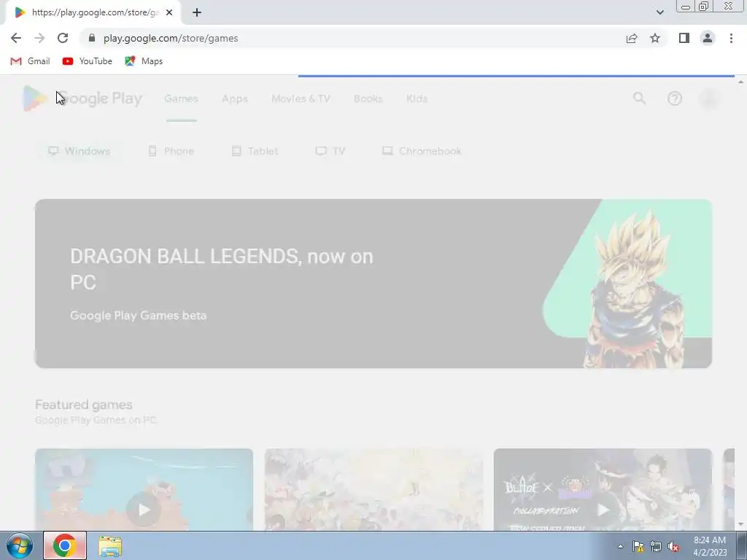Select the Windows device filter
The image size is (747, 560).
pyautogui.click(x=79, y=151)
